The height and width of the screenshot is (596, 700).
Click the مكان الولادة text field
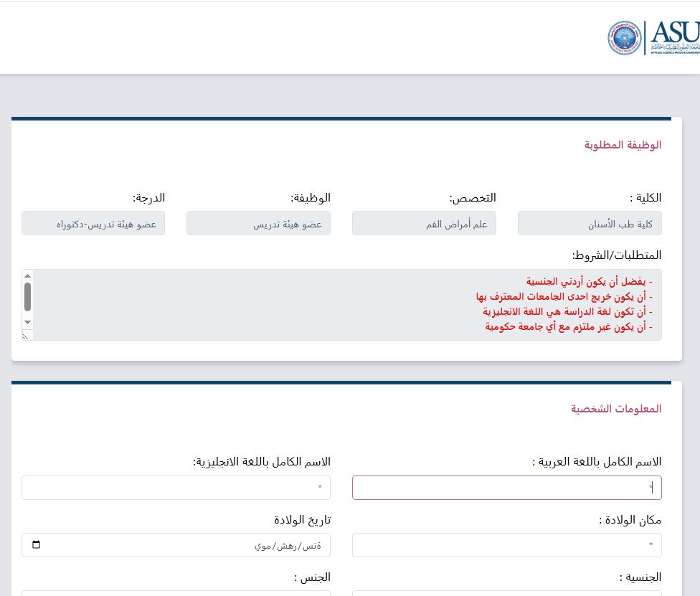coord(506,545)
